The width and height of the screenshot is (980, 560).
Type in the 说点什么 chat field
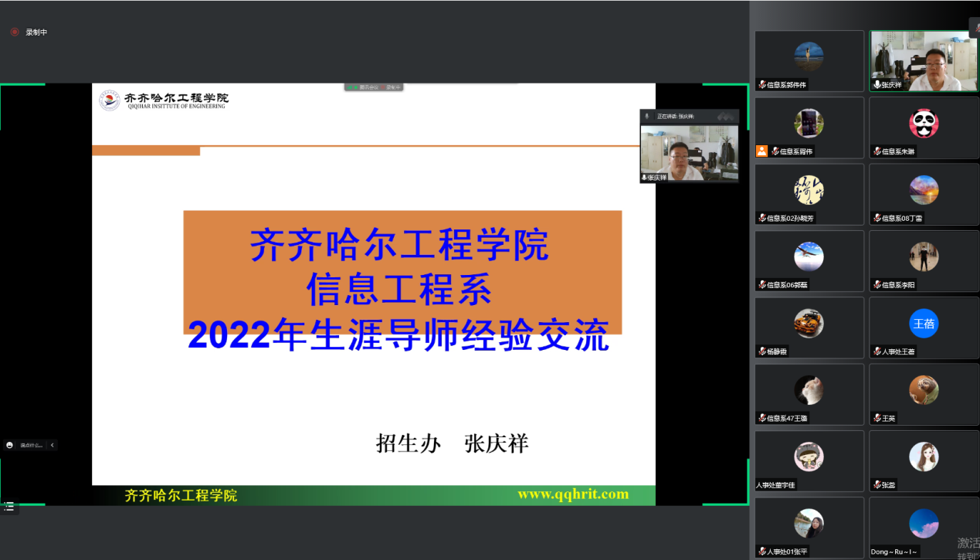pos(32,445)
